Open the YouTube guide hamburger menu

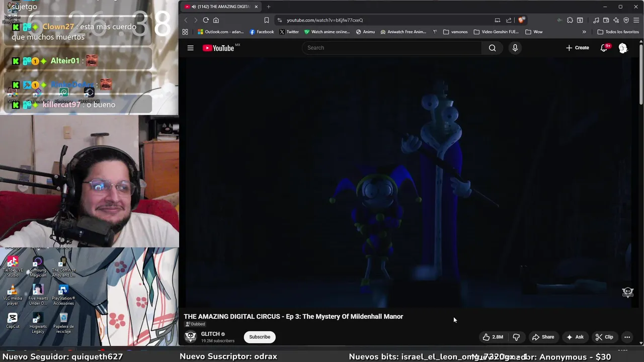[190, 48]
